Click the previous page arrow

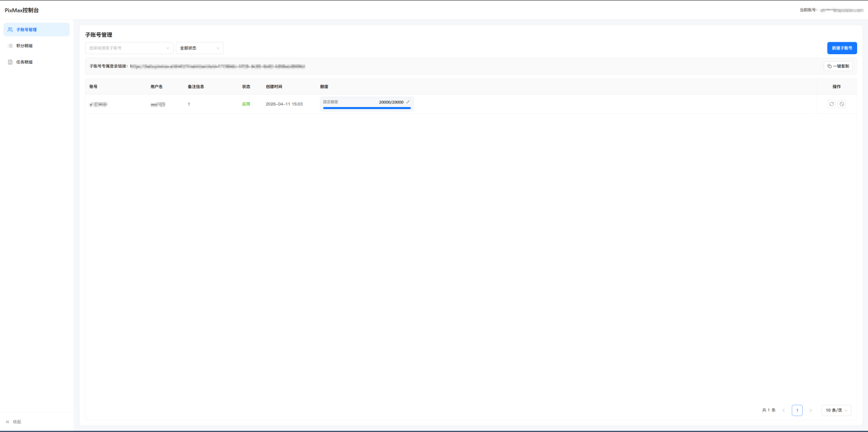pyautogui.click(x=784, y=410)
